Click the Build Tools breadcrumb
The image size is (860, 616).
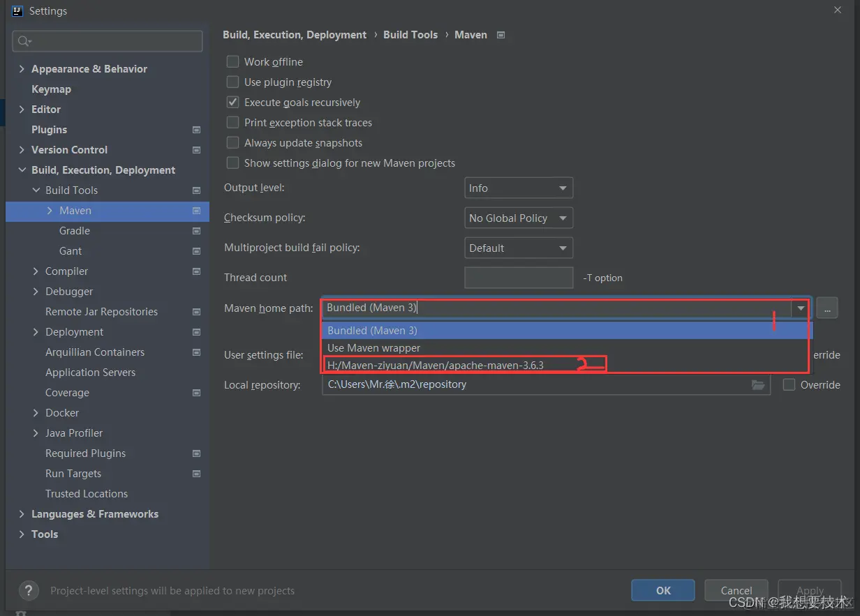[410, 35]
